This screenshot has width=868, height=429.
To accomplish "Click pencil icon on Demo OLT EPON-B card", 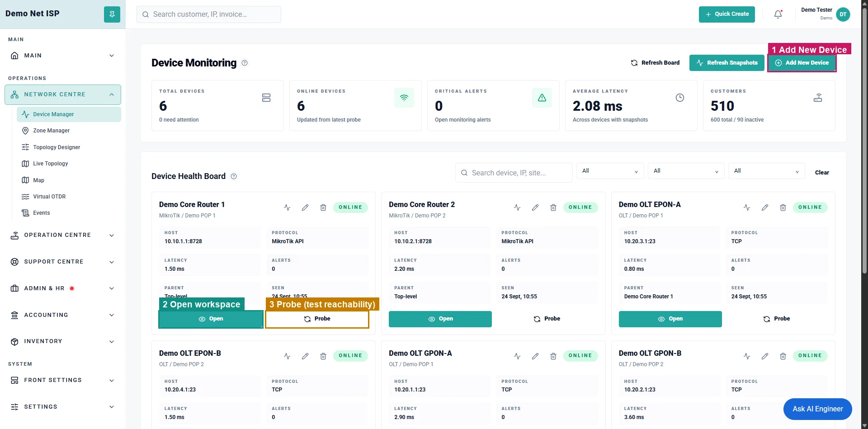I will pos(305,356).
